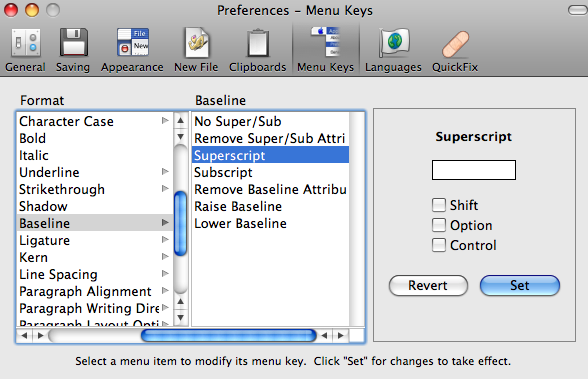Choose the Subscript menu item
Screen dimensions: 588x379
270,172
